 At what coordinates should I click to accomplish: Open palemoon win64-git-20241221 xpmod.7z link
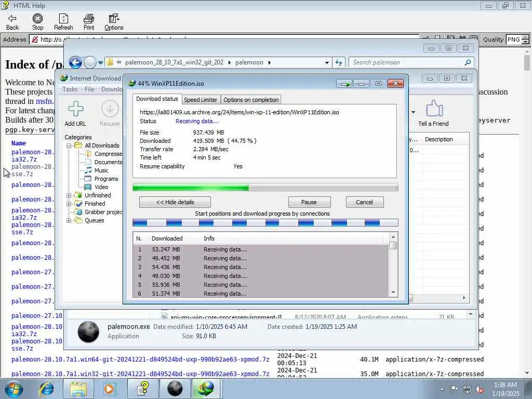[x=140, y=360]
